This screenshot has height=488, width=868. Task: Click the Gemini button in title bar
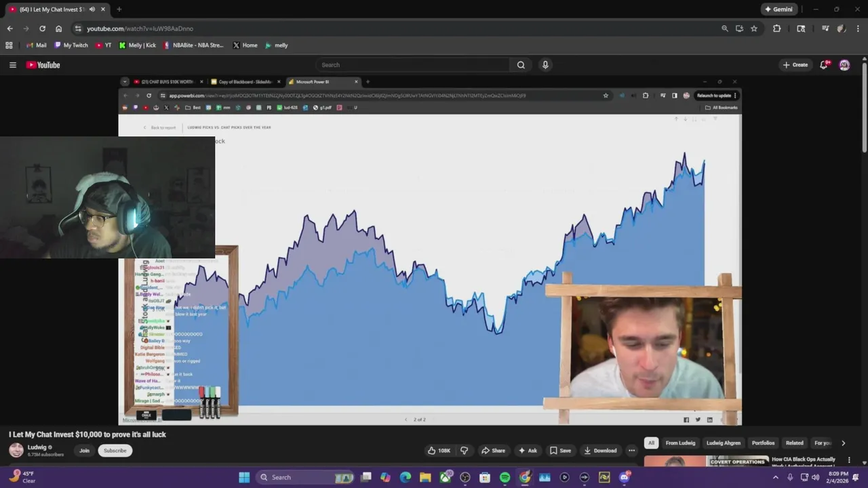pos(778,9)
